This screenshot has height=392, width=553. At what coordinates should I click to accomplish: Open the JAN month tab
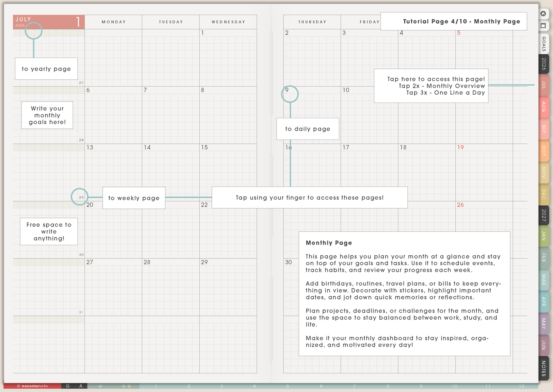(544, 236)
